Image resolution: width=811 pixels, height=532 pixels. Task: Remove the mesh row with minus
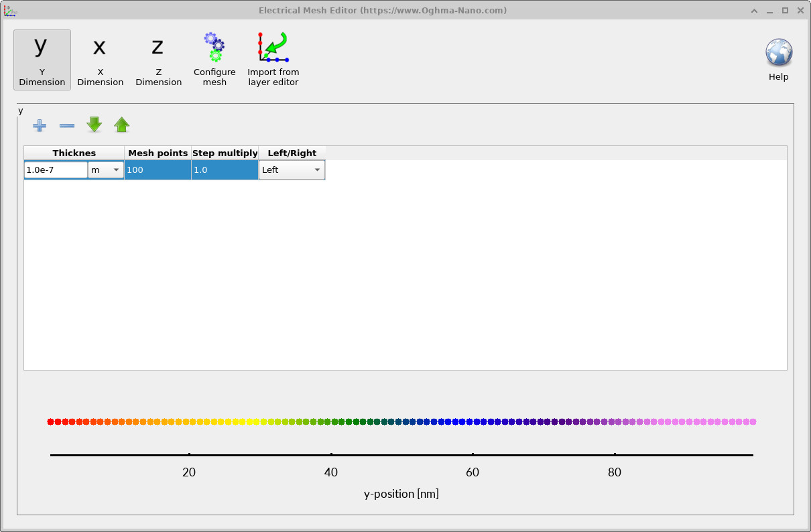click(67, 125)
